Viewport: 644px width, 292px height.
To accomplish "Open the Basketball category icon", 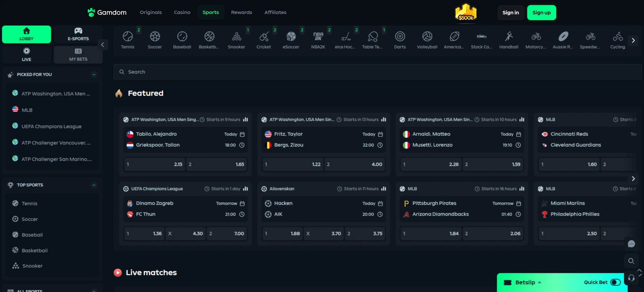I will click(x=209, y=36).
